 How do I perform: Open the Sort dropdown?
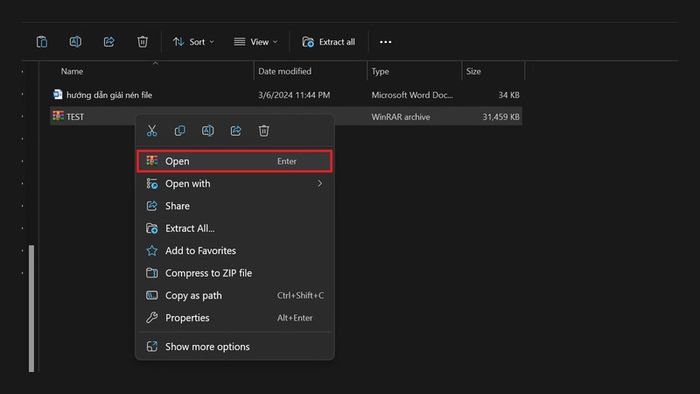pos(193,42)
